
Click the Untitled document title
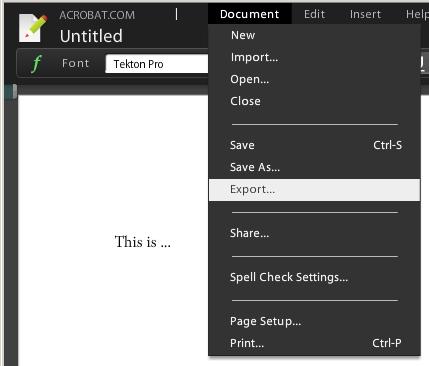pos(91,36)
